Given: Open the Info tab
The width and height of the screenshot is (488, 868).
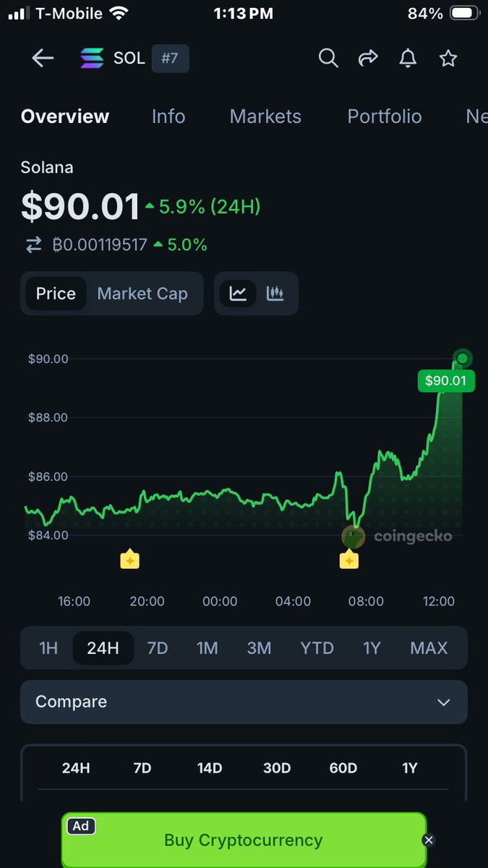Looking at the screenshot, I should [x=168, y=116].
